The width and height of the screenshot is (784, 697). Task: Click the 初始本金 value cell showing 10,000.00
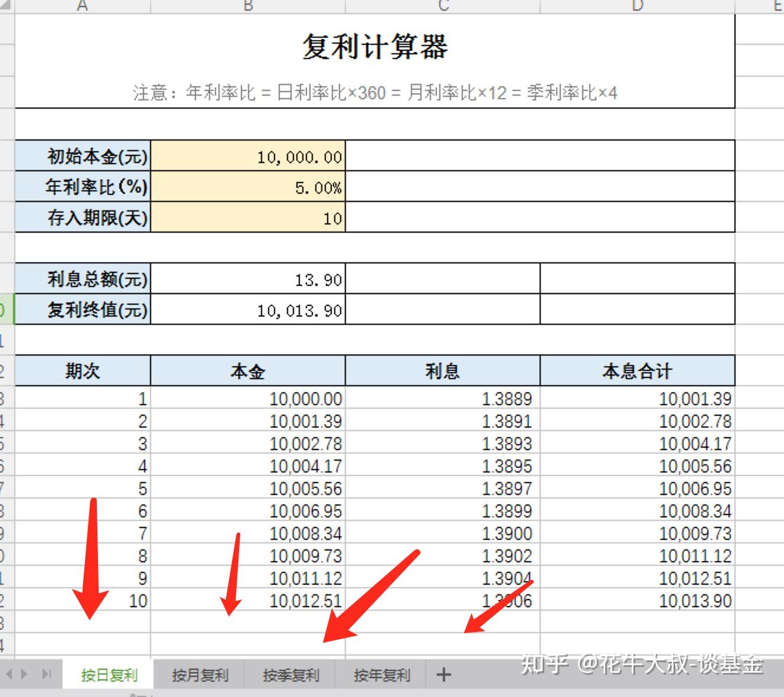click(248, 157)
